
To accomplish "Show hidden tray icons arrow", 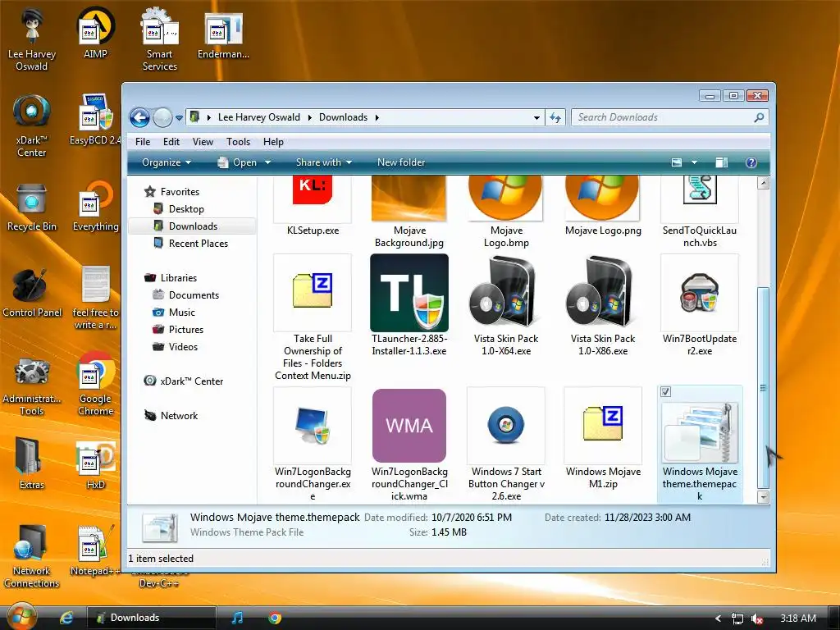I will (718, 619).
